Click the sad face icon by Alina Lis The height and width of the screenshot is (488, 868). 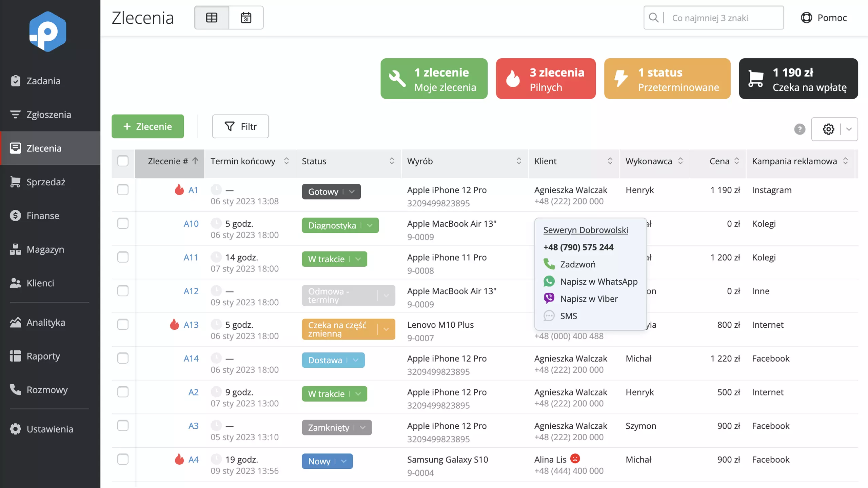(x=575, y=459)
